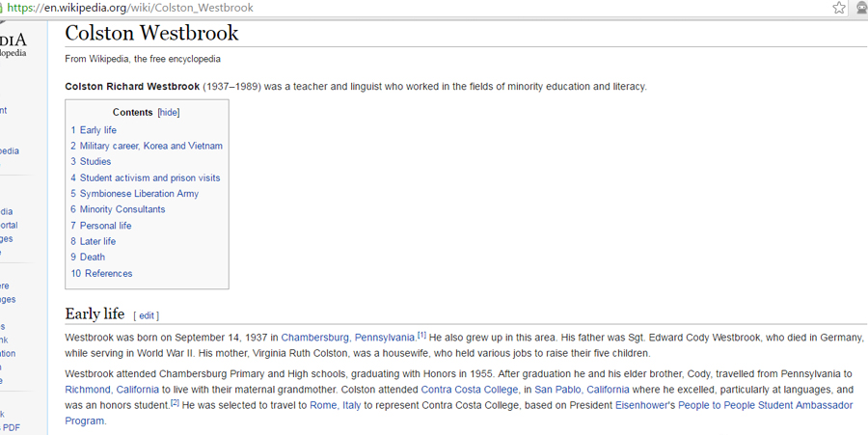Click the ninja extension icon beside the bookmark star
This screenshot has height=435, width=868.
point(861,8)
